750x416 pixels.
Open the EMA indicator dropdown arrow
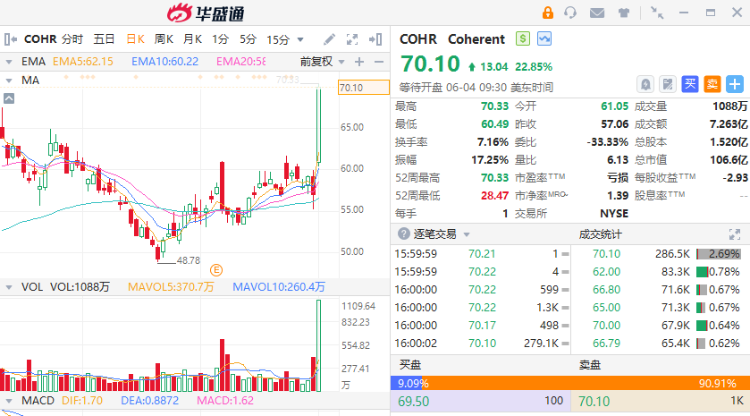pyautogui.click(x=9, y=62)
